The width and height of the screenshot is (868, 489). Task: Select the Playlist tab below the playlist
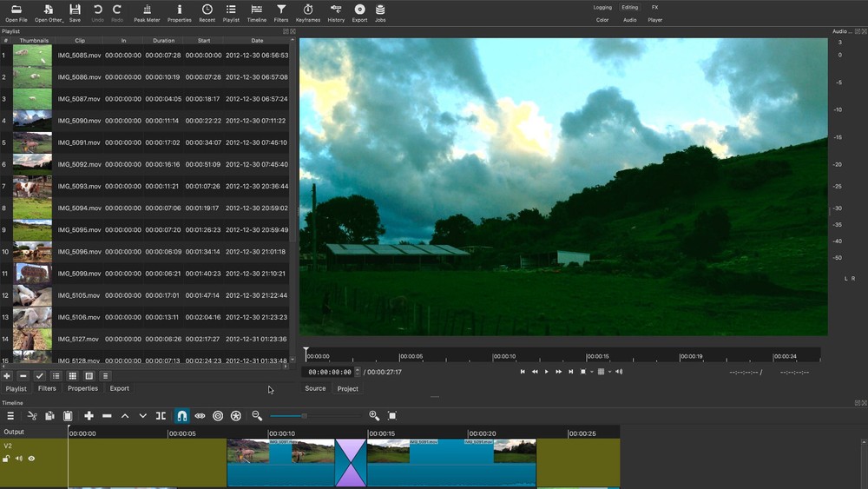(x=16, y=389)
